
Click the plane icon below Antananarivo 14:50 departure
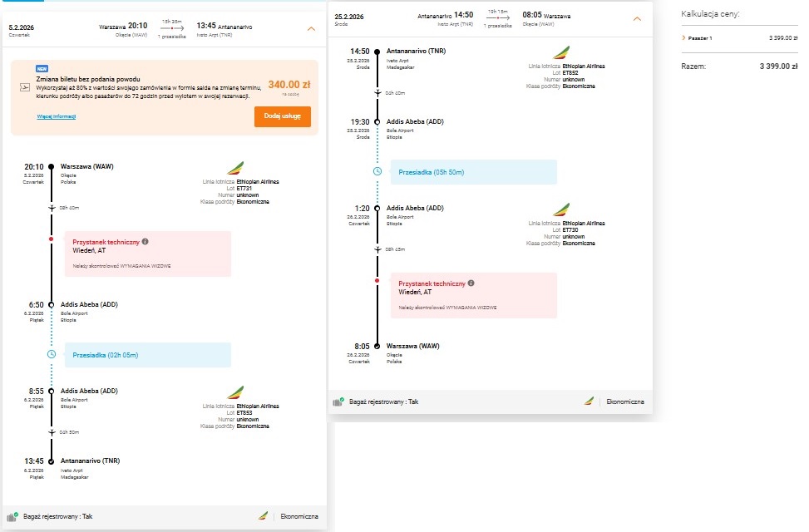[x=377, y=93]
